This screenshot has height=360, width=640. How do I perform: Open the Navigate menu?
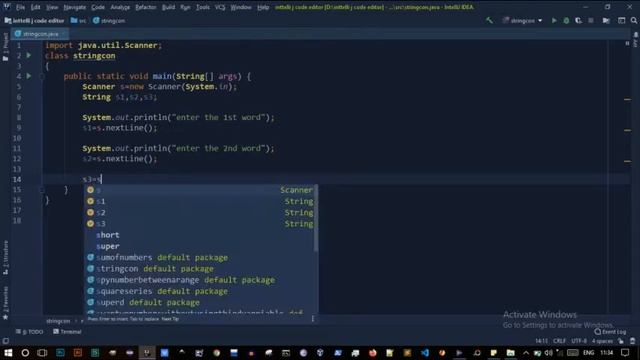pos(75,7)
